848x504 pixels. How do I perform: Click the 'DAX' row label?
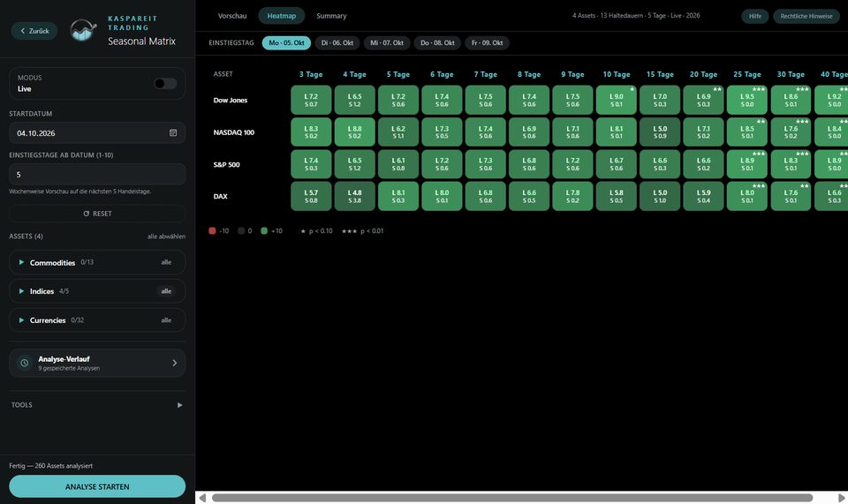pos(220,197)
